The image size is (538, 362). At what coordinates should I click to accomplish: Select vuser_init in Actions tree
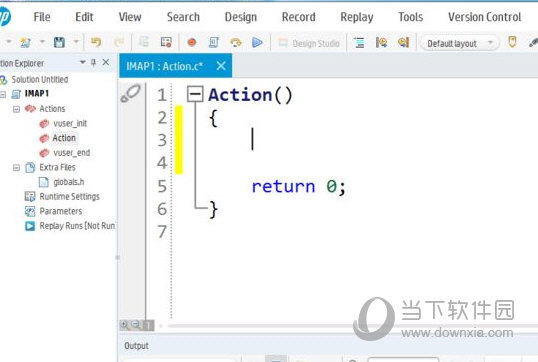click(63, 123)
